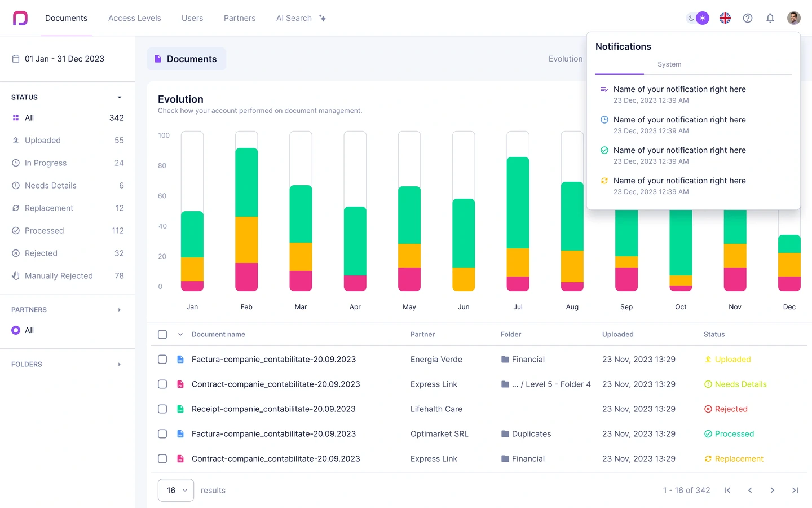Switch to the Access Levels tab

point(135,18)
